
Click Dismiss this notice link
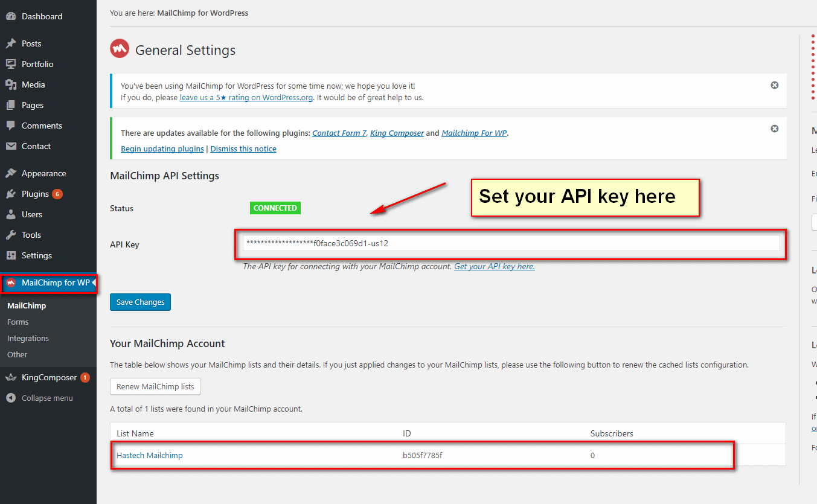click(x=243, y=148)
